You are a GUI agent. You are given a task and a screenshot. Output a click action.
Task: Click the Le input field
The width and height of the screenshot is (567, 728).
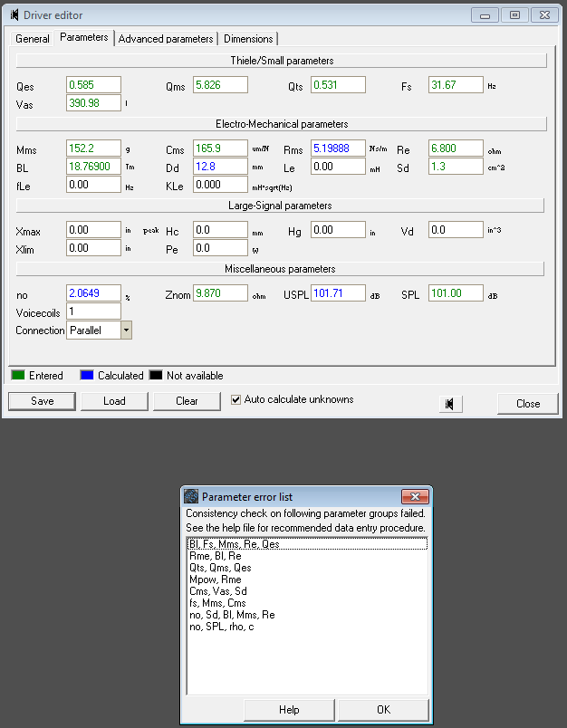pyautogui.click(x=338, y=167)
